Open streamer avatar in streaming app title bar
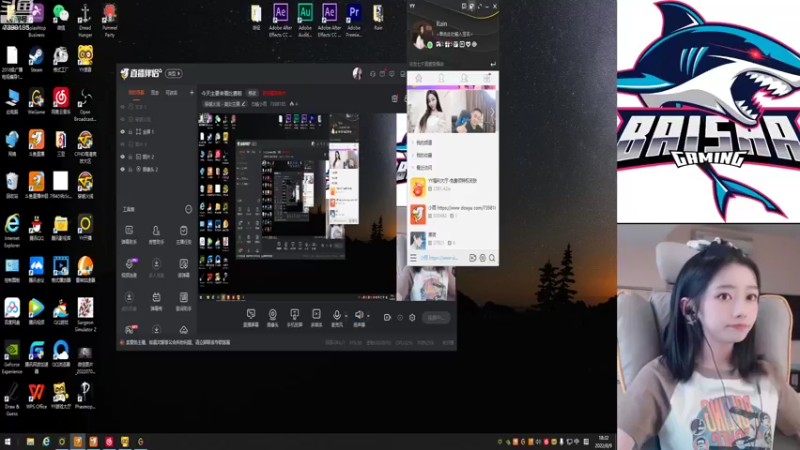The width and height of the screenshot is (800, 450). tap(358, 73)
